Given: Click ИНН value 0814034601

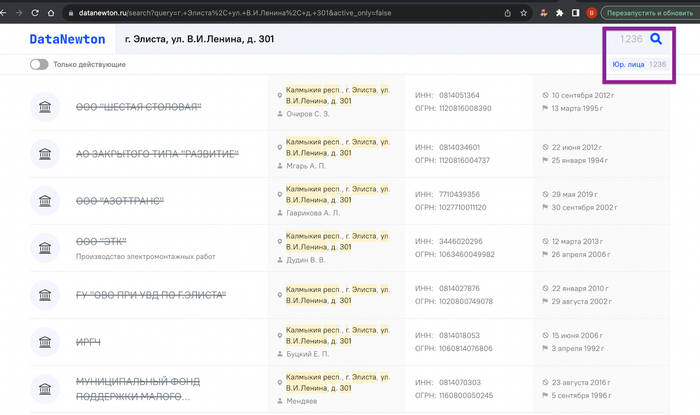Looking at the screenshot, I should (459, 147).
